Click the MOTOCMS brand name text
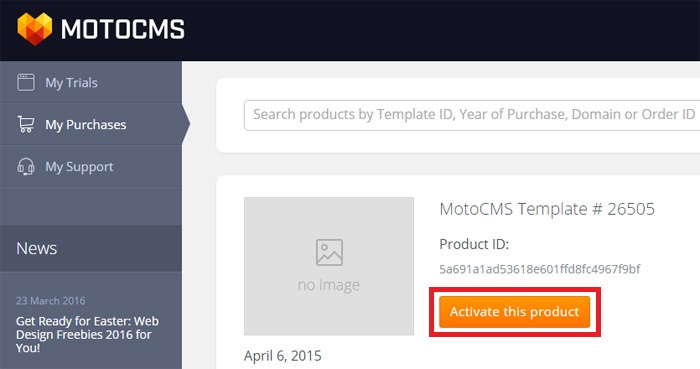The height and width of the screenshot is (369, 700). point(123,29)
